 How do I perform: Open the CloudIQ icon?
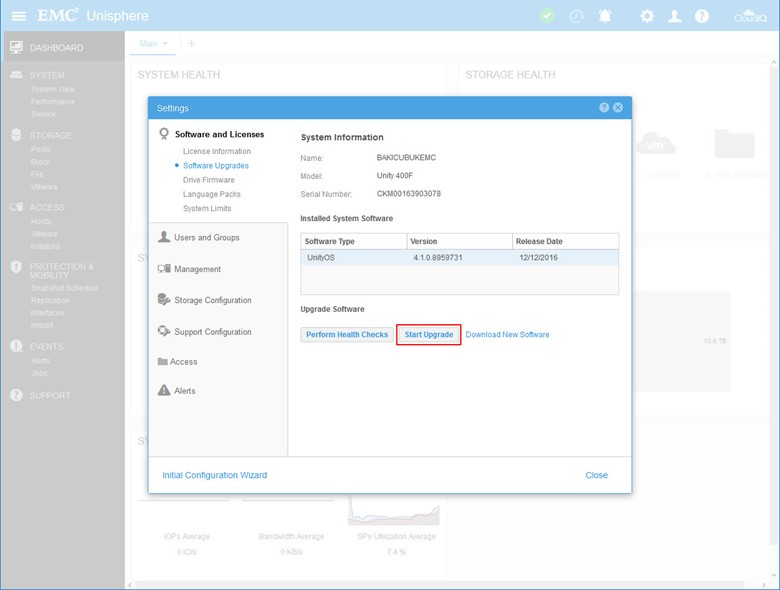[x=750, y=16]
